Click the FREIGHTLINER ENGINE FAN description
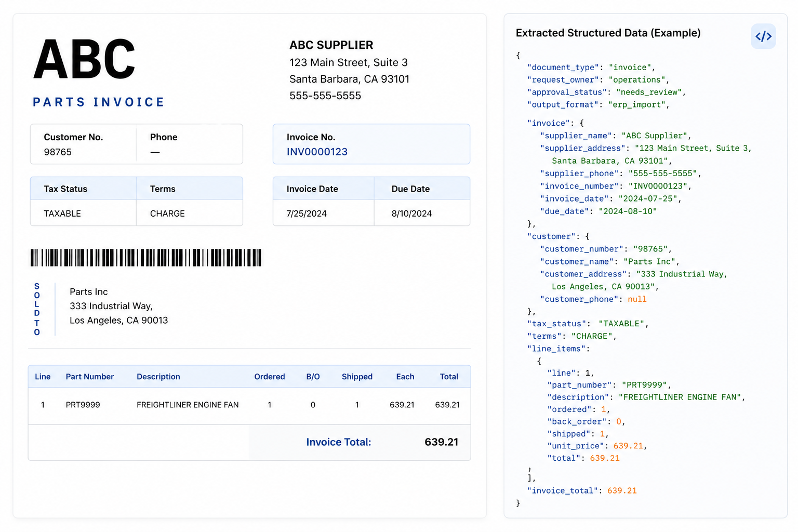 pos(188,405)
